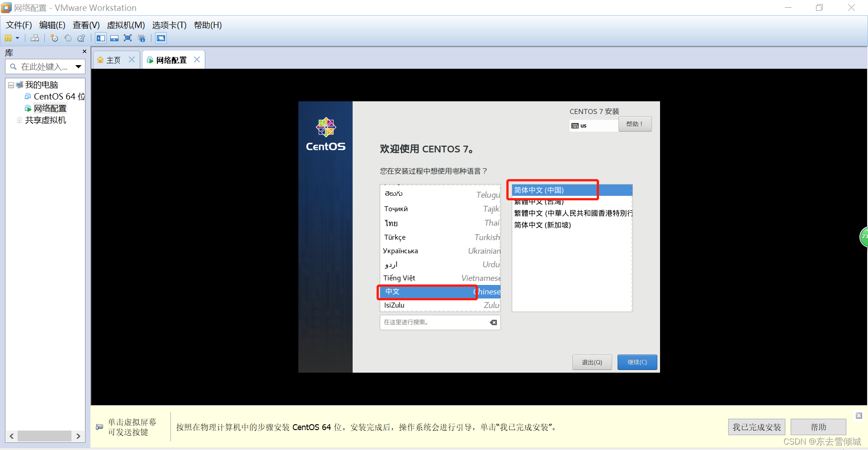
Task: Select 繁體中文 (中華人民共和國香港特別行政區) locale
Action: tap(572, 213)
